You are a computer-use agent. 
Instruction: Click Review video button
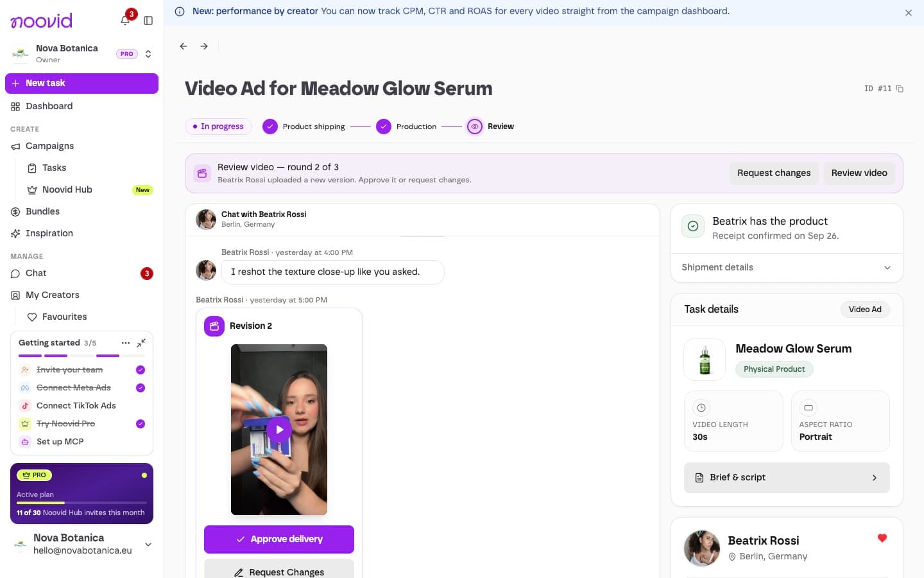859,173
